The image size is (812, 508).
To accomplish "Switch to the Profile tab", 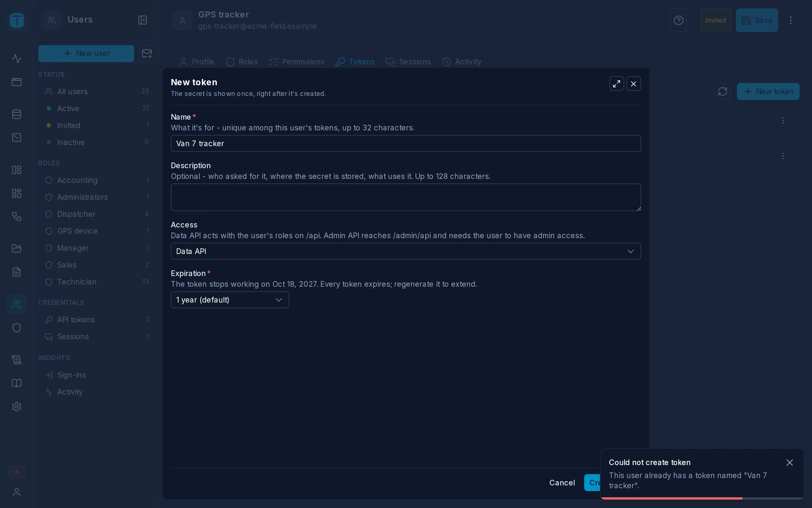I will 197,62.
